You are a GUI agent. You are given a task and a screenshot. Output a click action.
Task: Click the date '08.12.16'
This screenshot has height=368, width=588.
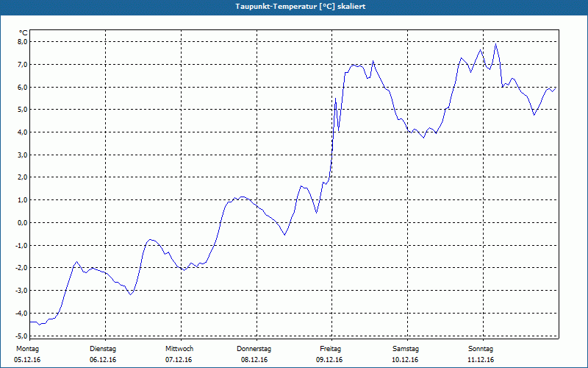(x=254, y=360)
